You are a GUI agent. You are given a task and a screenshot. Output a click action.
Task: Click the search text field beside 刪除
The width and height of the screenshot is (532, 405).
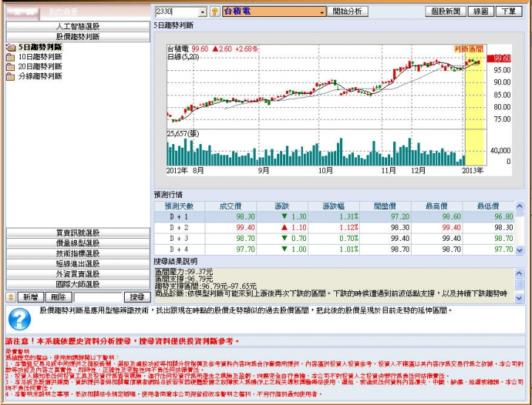[x=98, y=297]
